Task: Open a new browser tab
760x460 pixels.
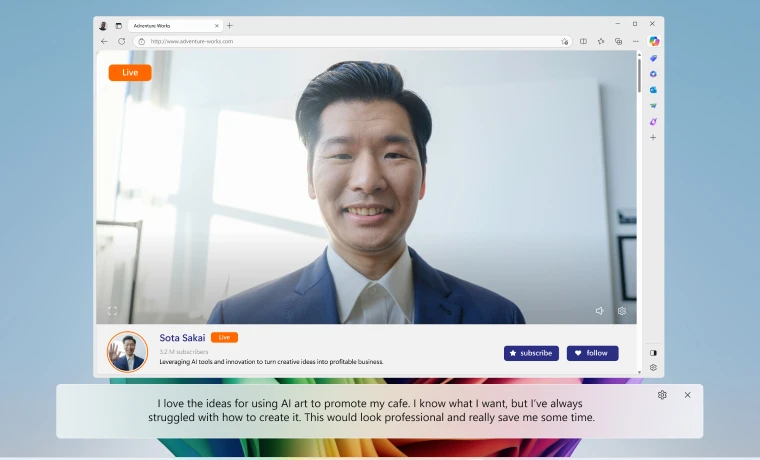Action: pyautogui.click(x=230, y=25)
